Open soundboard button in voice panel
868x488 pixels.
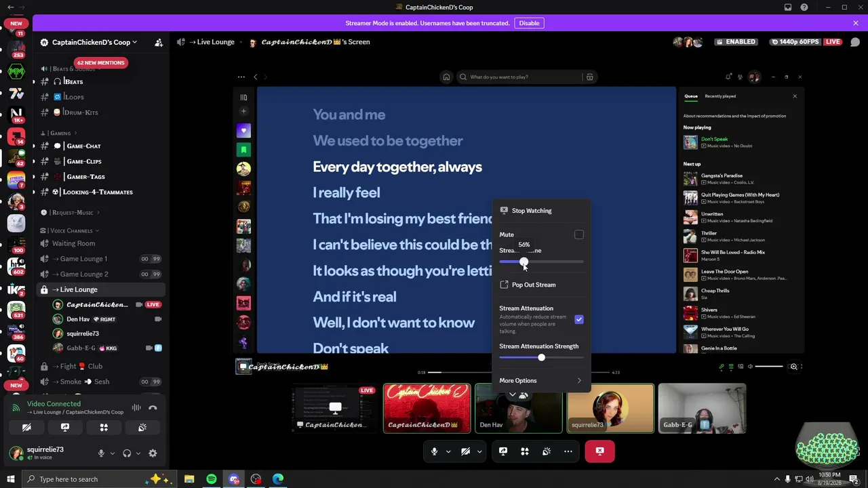142,428
